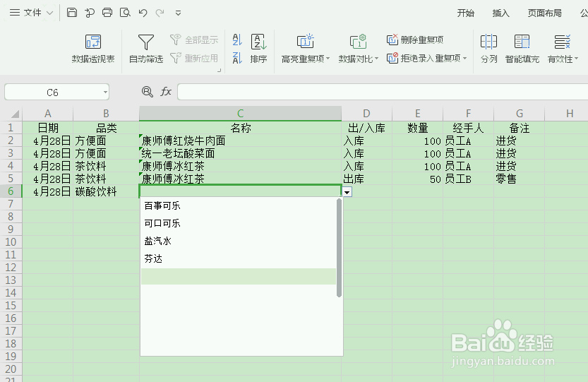Image resolution: width=588 pixels, height=382 pixels.
Task: Select column C header
Action: click(x=241, y=113)
